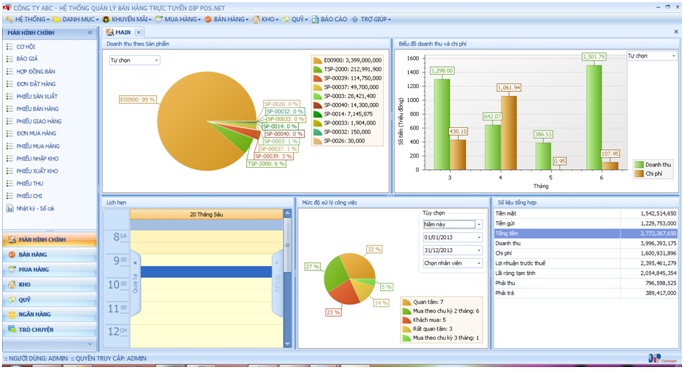Open the Hệ thống menu

[x=28, y=19]
